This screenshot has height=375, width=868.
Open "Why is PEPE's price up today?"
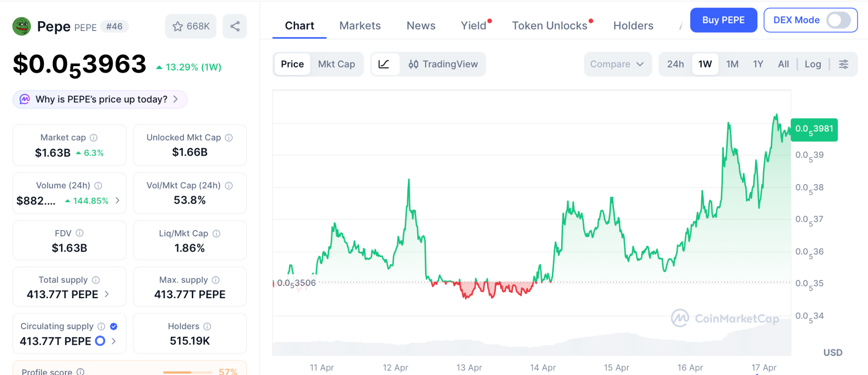click(100, 99)
